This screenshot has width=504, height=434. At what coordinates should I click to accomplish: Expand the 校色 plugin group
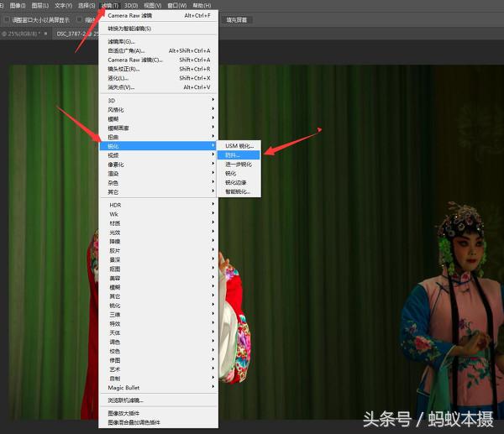pos(159,351)
